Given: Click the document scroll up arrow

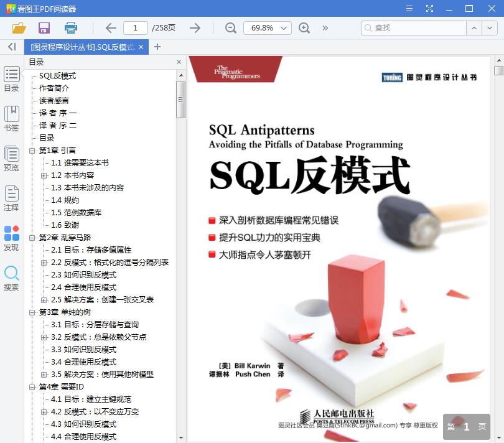Looking at the screenshot, I should tap(498, 60).
